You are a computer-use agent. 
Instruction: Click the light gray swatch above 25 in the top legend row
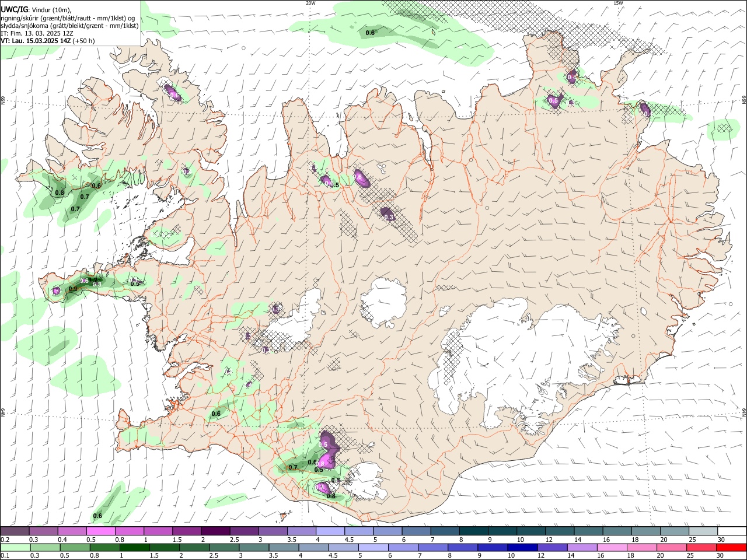(702, 531)
